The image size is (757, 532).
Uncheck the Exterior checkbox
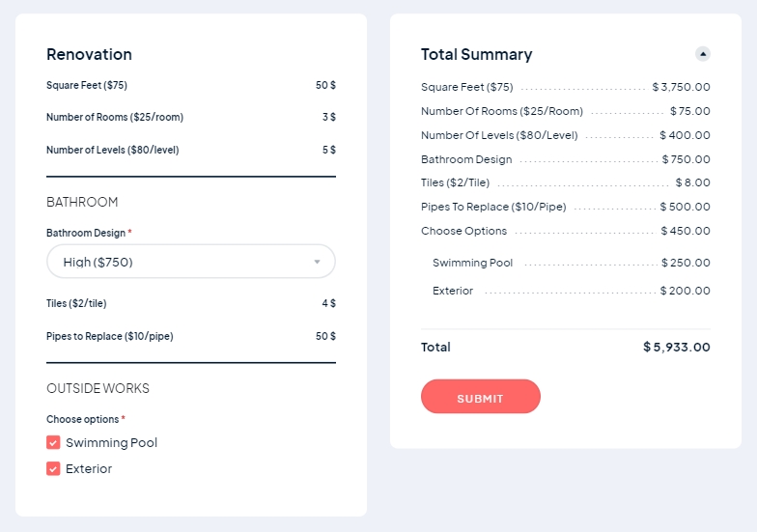coord(53,469)
